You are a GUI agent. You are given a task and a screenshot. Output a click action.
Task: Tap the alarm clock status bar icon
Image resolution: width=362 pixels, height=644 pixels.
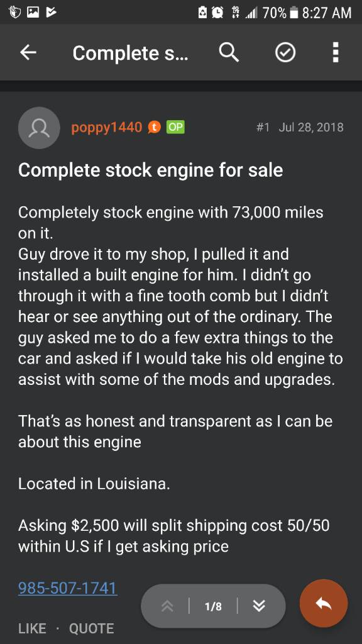[x=217, y=13]
